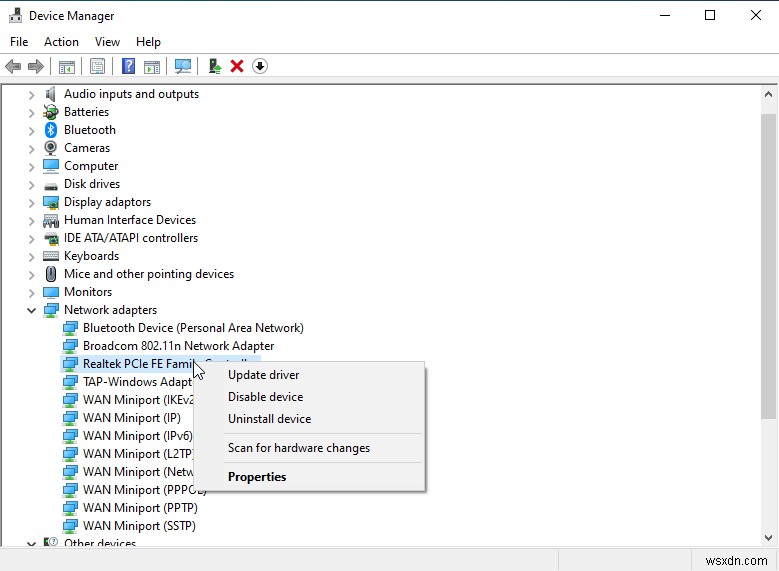Collapse the Network adapters node
The image size is (779, 571).
point(31,311)
